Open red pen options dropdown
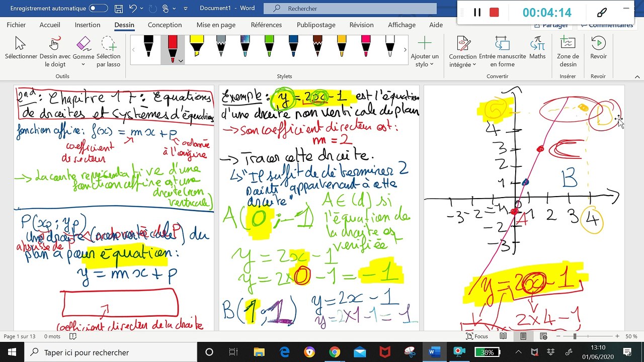 coord(181,61)
